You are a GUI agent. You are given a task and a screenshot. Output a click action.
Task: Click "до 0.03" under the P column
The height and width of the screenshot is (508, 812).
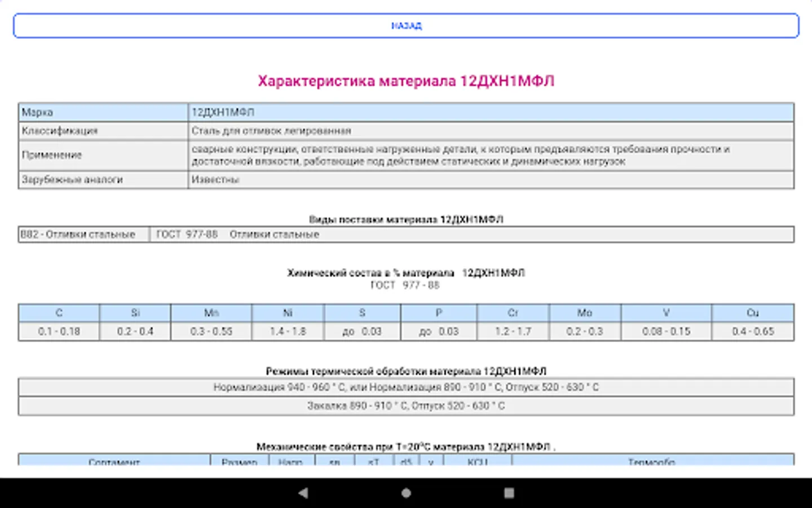[x=439, y=331]
